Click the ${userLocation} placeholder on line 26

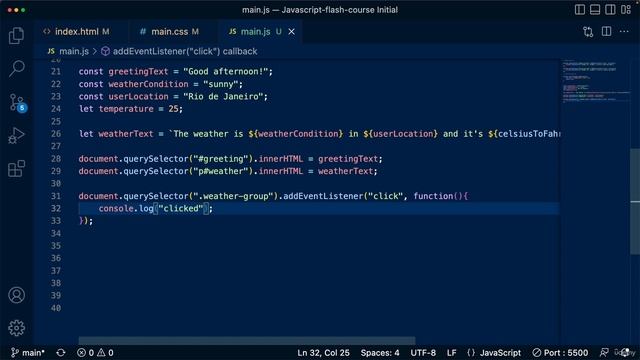pyautogui.click(x=400, y=134)
